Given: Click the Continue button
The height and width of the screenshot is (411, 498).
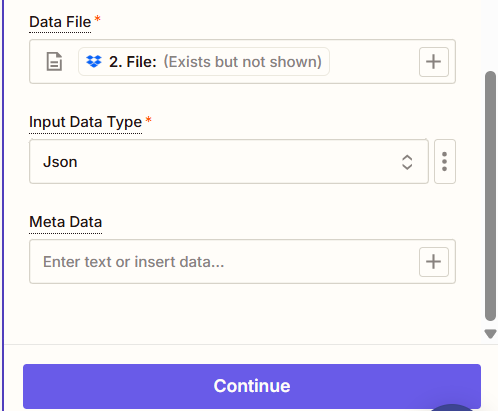Looking at the screenshot, I should click(252, 386).
